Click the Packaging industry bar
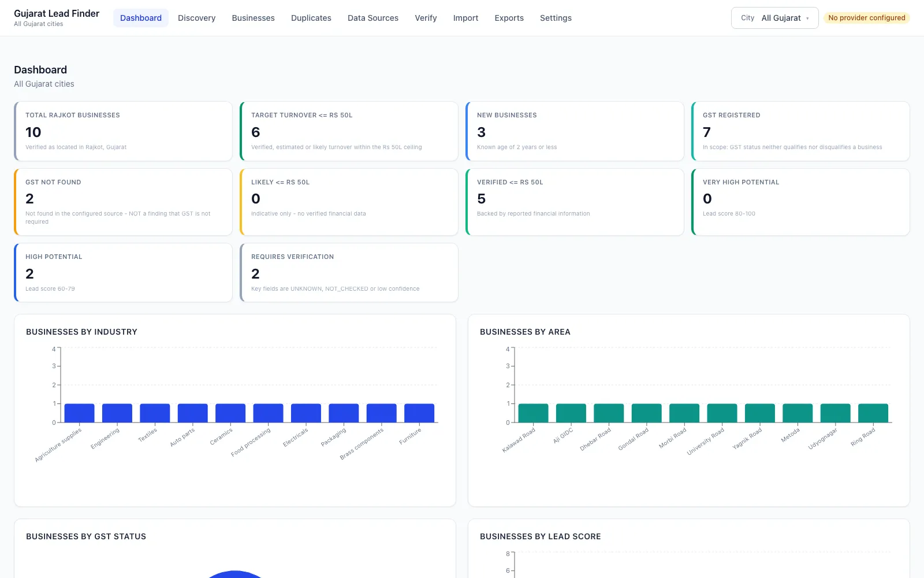The width and height of the screenshot is (924, 578). pyautogui.click(x=344, y=413)
